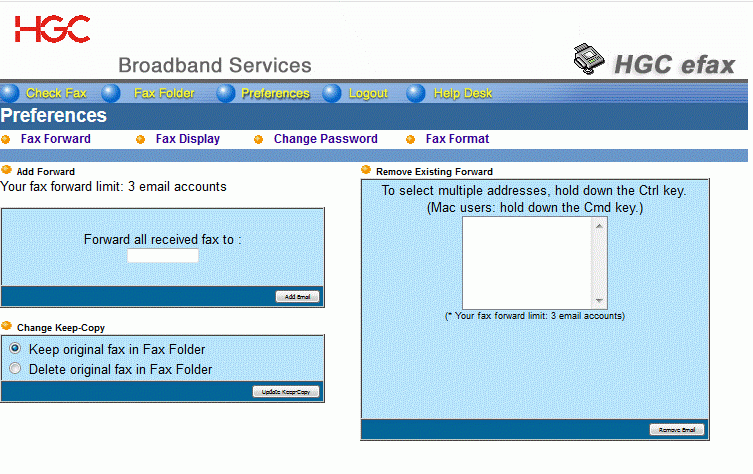Click the forward email address input field
The image size is (753, 474).
pos(163,255)
